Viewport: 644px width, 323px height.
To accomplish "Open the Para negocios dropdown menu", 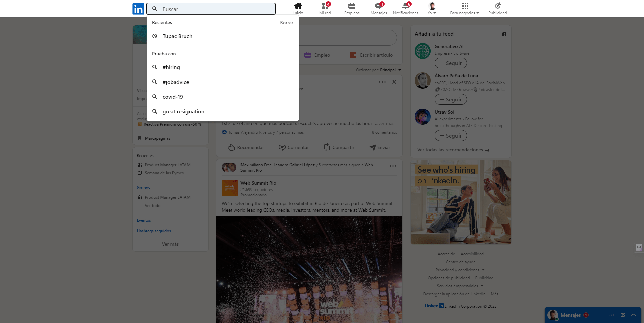I will [x=465, y=9].
